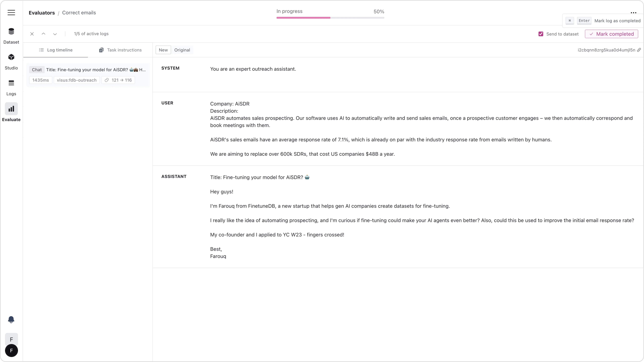This screenshot has width=644, height=362.
Task: Go to previous log with up chevron
Action: (43, 34)
